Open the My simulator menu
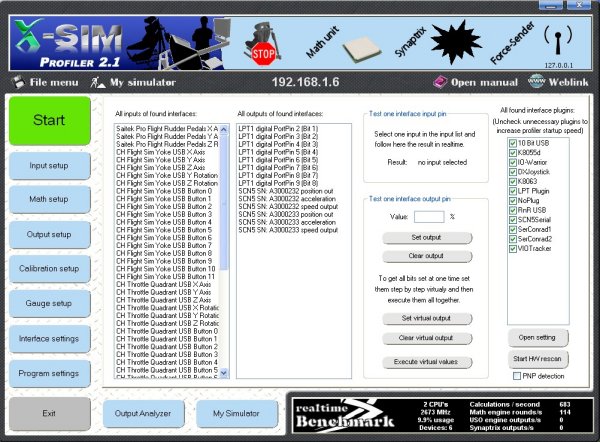This screenshot has width=600, height=442. point(143,82)
